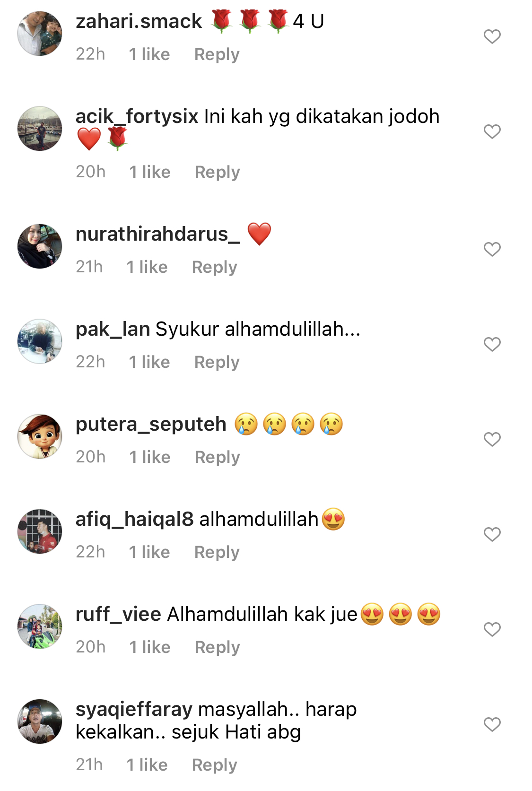Like zahari.smack's rose comment with heart icon
532x791 pixels.
(x=492, y=36)
